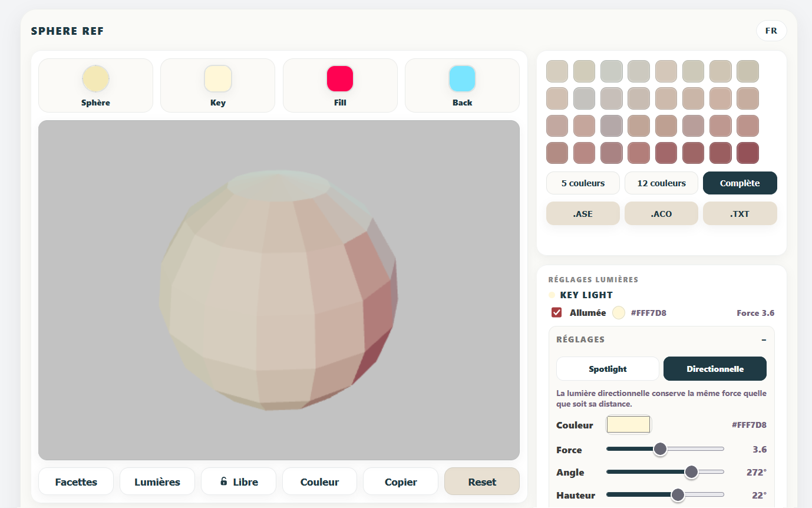Click the 22° Hauteur value
The height and width of the screenshot is (508, 812).
759,495
